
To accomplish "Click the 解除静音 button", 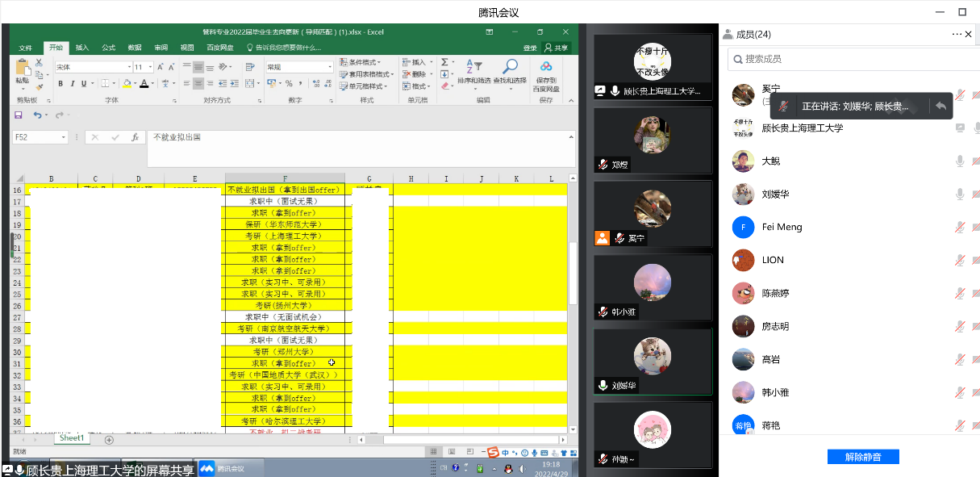I will (x=862, y=457).
